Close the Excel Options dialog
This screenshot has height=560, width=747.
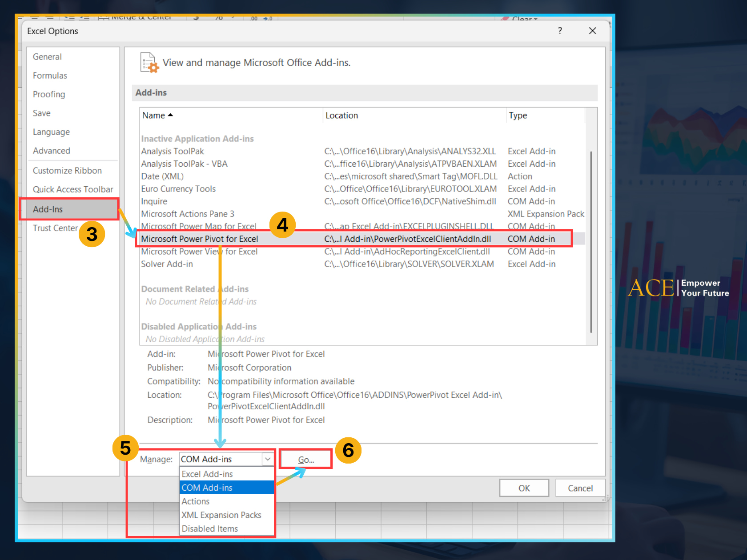click(592, 31)
